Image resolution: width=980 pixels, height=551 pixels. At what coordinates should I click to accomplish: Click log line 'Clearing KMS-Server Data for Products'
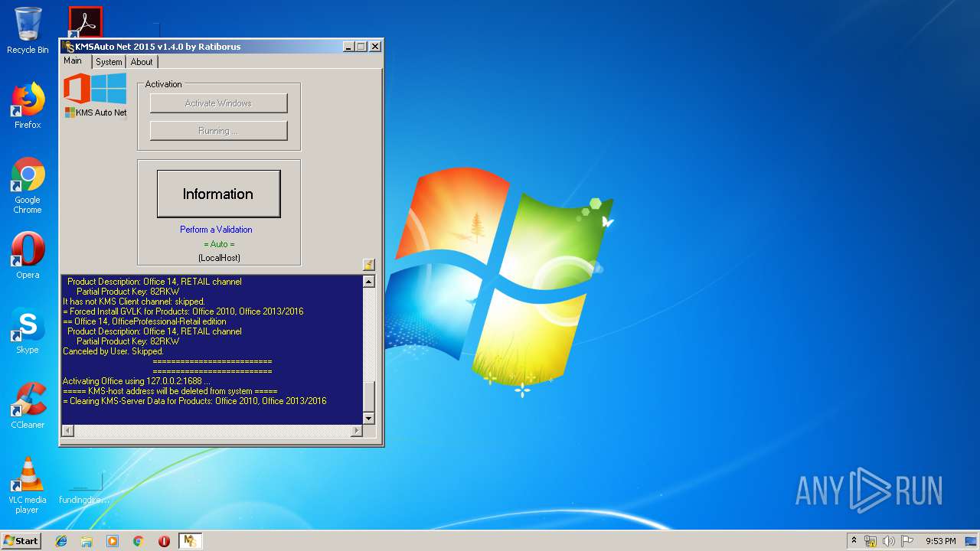[x=194, y=401]
